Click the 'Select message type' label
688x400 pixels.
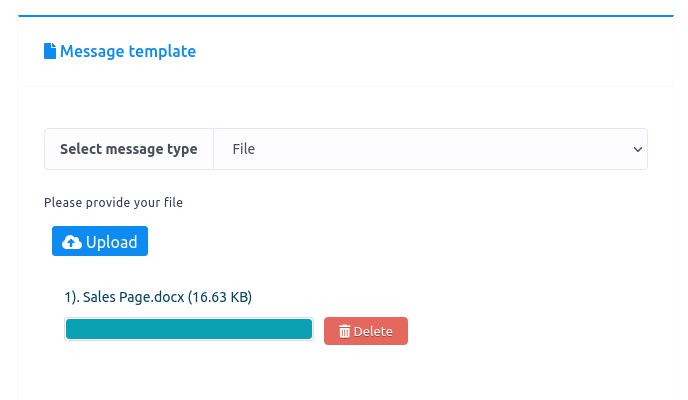tap(128, 149)
